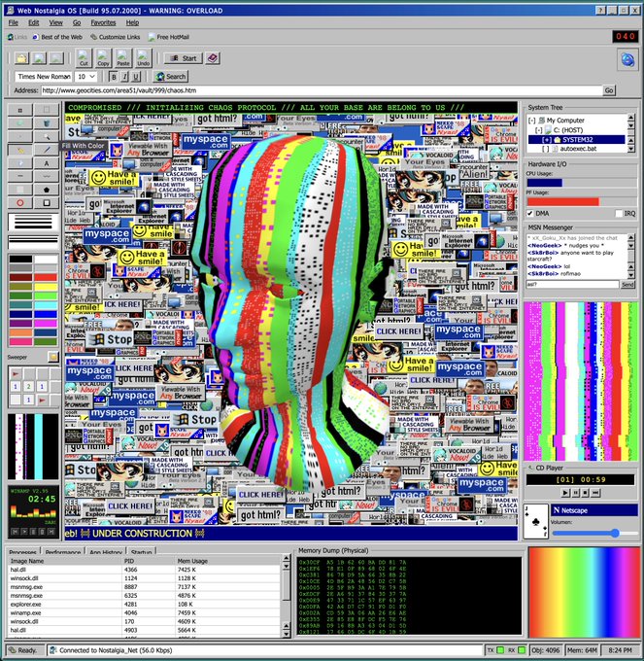The image size is (644, 661).
Task: Click the Search button
Action: click(171, 77)
